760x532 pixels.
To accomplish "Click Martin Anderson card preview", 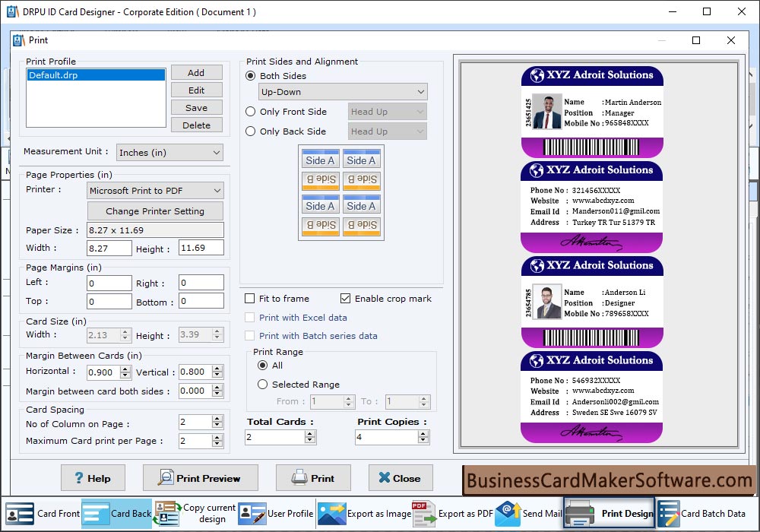I will coord(592,112).
